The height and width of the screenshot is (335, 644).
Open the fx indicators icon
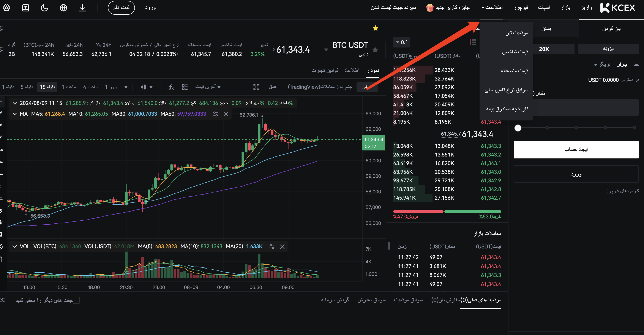(171, 87)
